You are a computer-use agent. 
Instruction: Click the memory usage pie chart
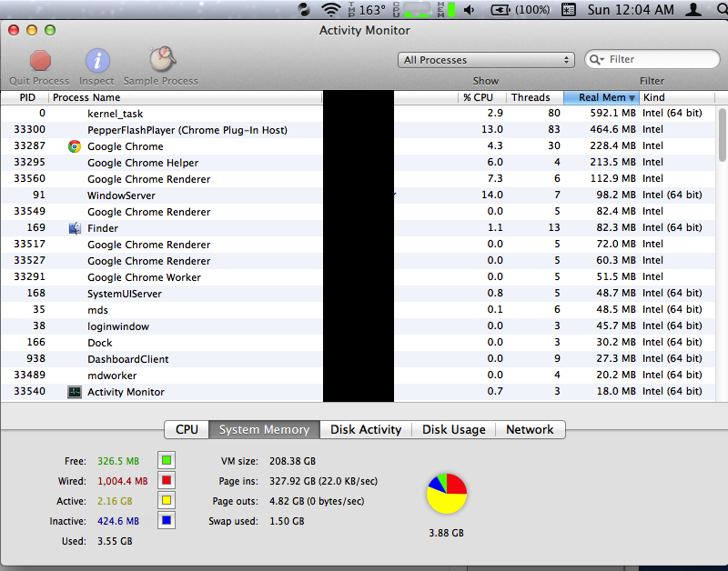447,494
